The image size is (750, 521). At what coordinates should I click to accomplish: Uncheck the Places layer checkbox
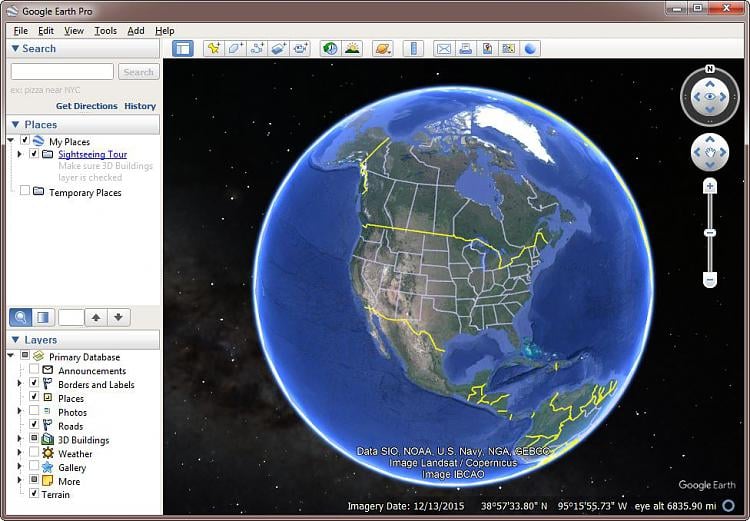tap(34, 397)
